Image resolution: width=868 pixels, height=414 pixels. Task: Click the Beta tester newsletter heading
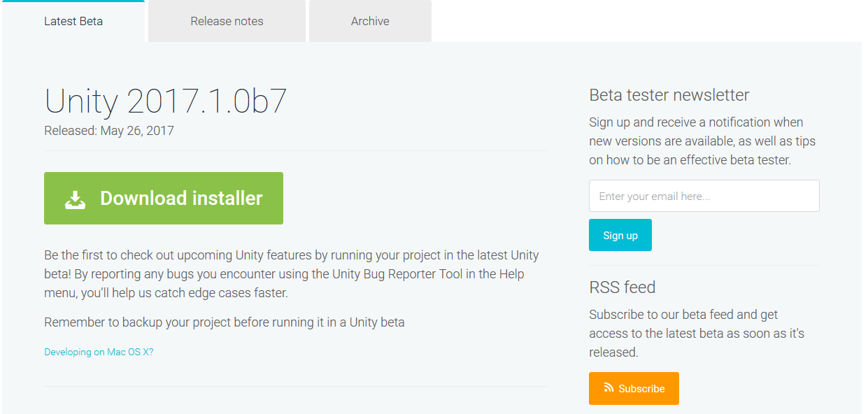[669, 95]
